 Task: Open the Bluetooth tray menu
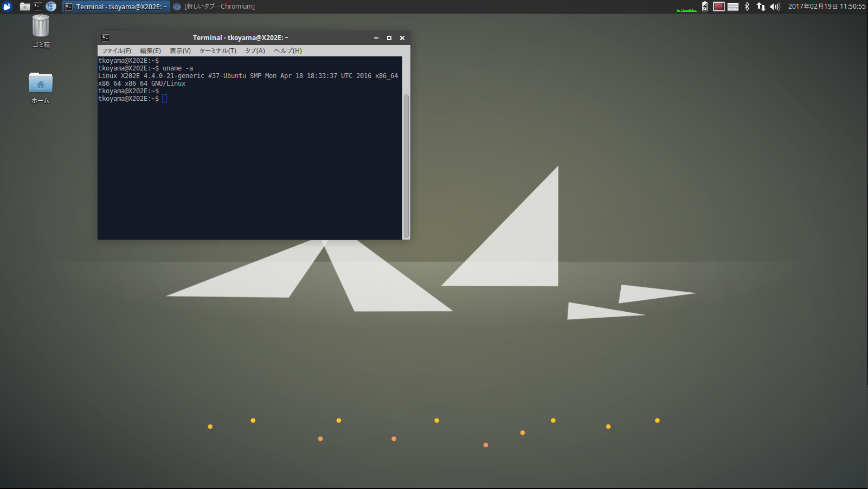click(747, 7)
